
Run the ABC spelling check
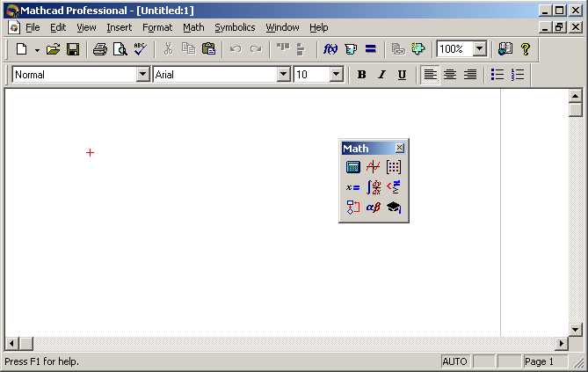point(140,49)
